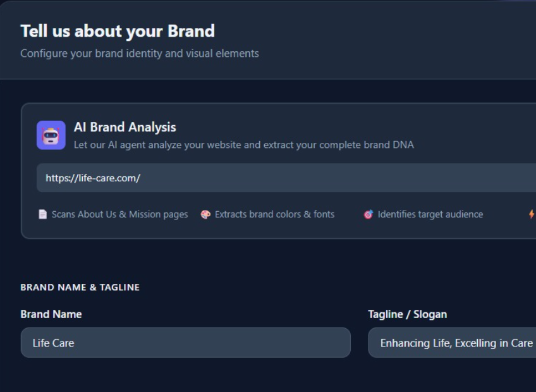This screenshot has height=392, width=536.
Task: Click the AI Brand Analysis heading
Action: [125, 127]
